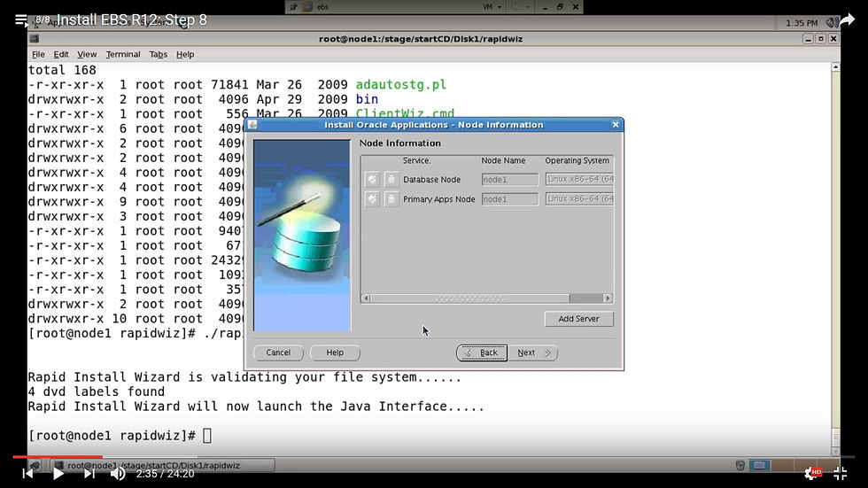Edit the Database Node entry icon
868x488 pixels.
coord(372,179)
